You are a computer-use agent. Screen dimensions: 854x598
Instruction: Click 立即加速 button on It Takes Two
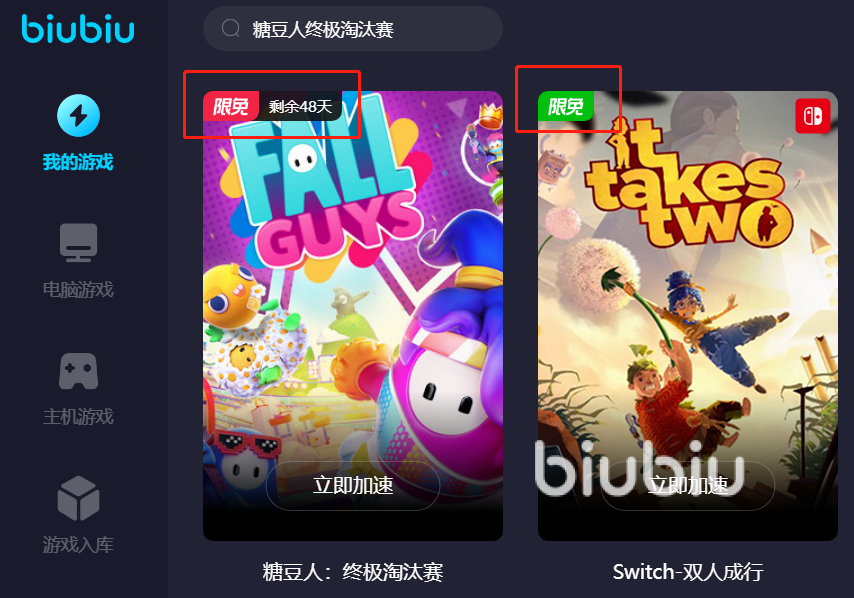[688, 485]
